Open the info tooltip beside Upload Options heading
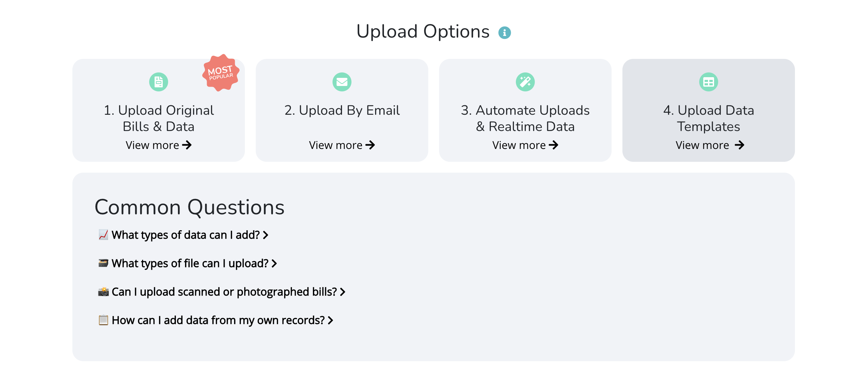This screenshot has width=868, height=371. click(x=505, y=32)
